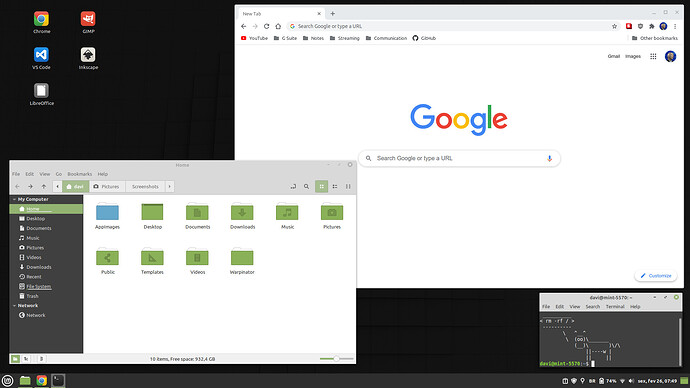This screenshot has width=690, height=388.
Task: Switch to Chrome in the taskbar
Action: coord(42,381)
